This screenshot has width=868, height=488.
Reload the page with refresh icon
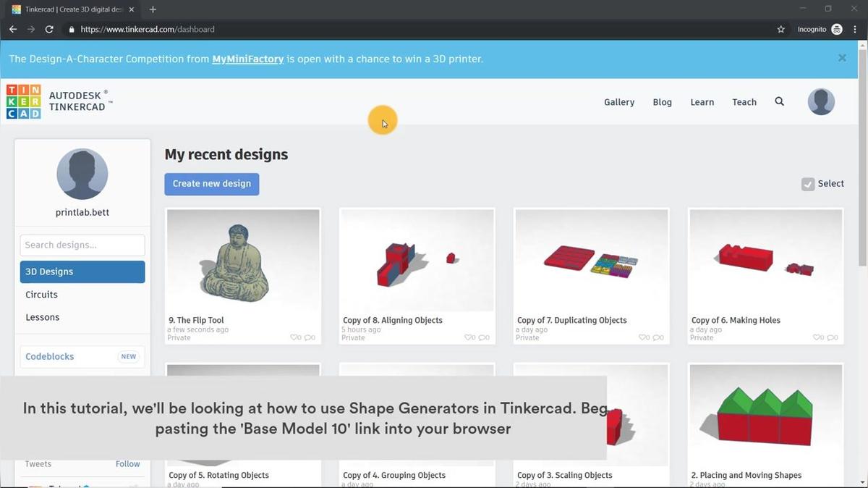pos(49,29)
